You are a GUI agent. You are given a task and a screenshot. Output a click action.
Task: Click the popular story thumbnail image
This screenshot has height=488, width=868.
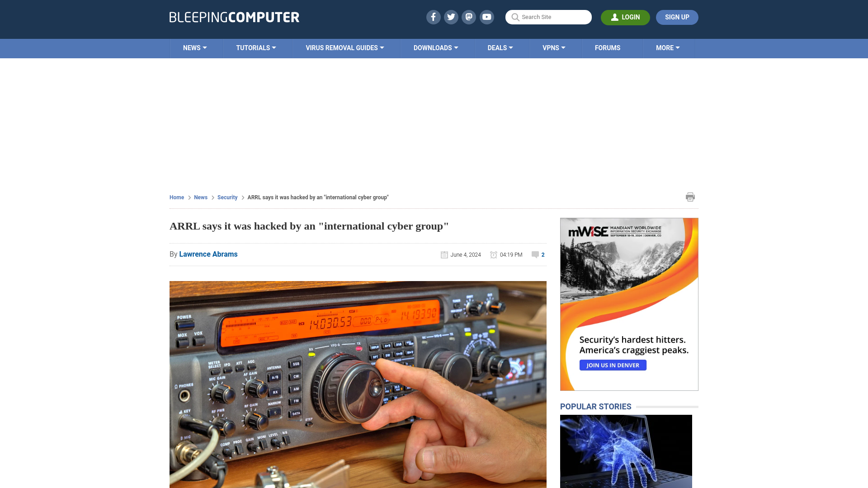coord(626,452)
